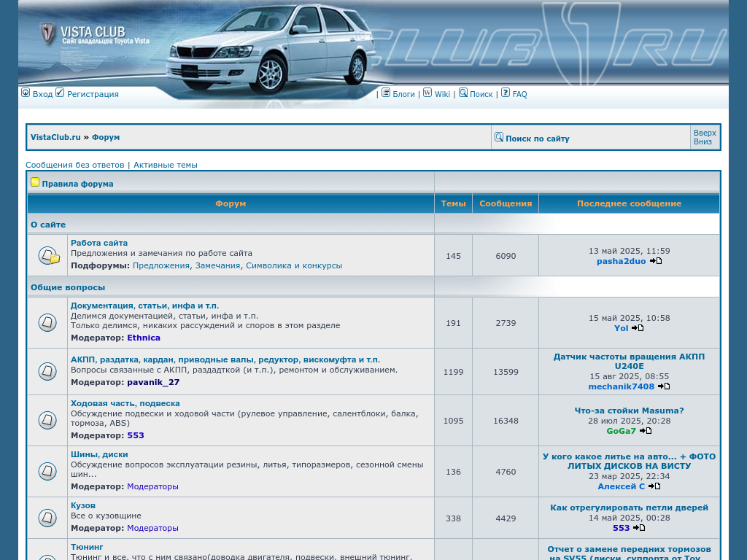This screenshot has height=560, width=747.
Task: Click the question mark FAQ icon
Action: (x=506, y=93)
